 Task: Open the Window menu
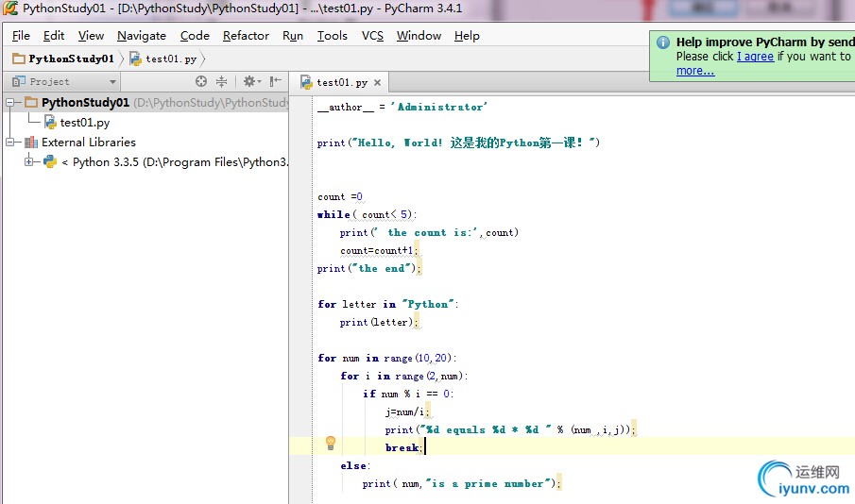coord(419,36)
